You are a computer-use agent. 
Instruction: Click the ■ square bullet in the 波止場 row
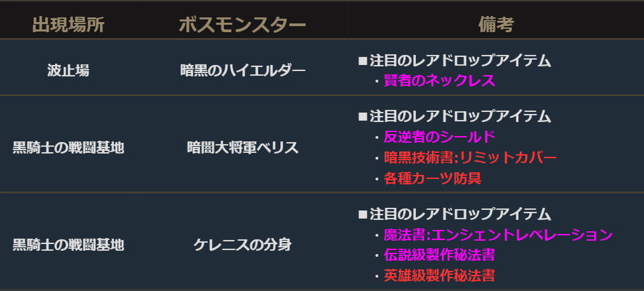363,61
